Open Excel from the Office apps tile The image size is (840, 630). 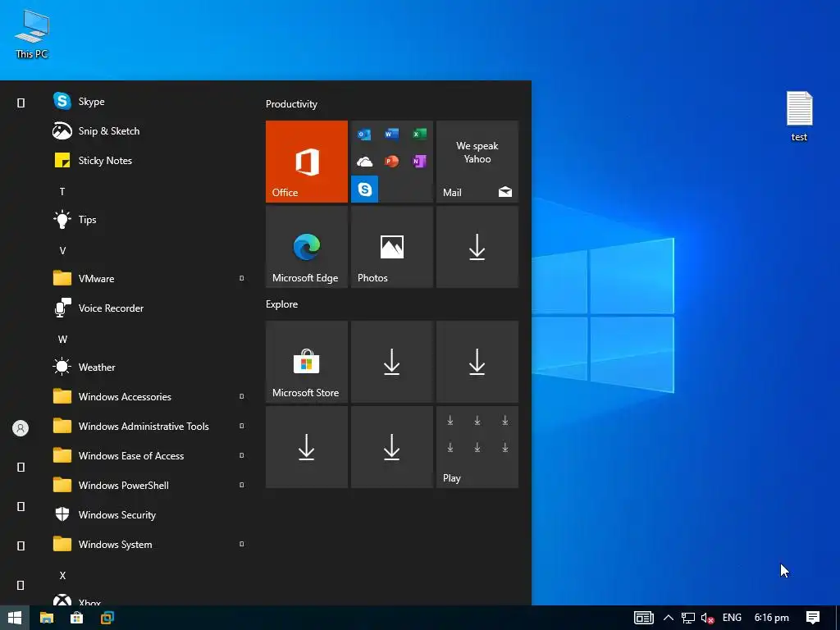pos(419,134)
